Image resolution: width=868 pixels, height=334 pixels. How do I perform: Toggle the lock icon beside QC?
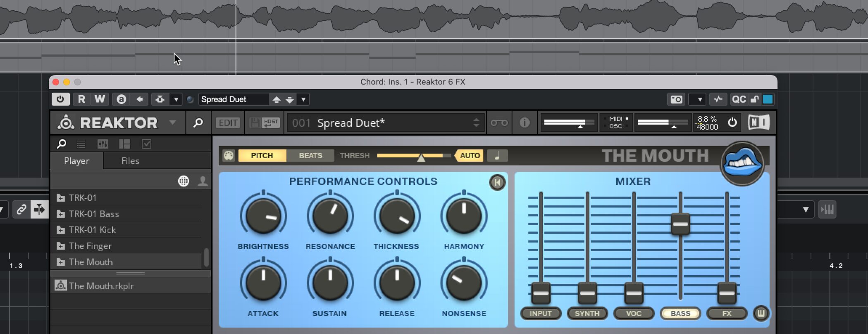click(x=755, y=99)
